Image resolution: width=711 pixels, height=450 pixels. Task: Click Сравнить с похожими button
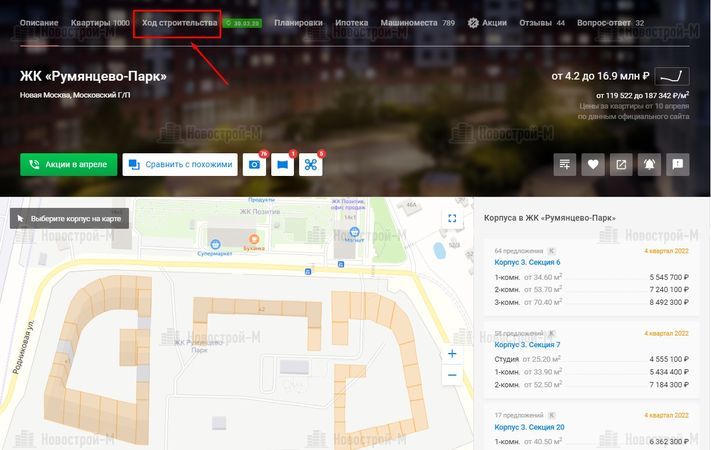point(180,165)
